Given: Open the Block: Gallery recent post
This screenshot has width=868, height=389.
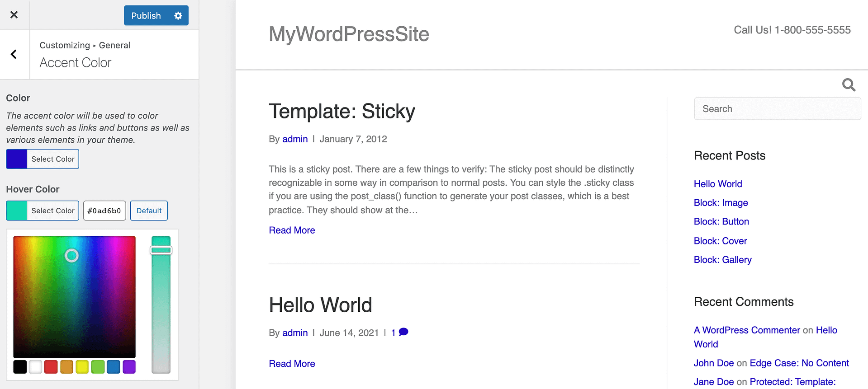Looking at the screenshot, I should pos(722,260).
